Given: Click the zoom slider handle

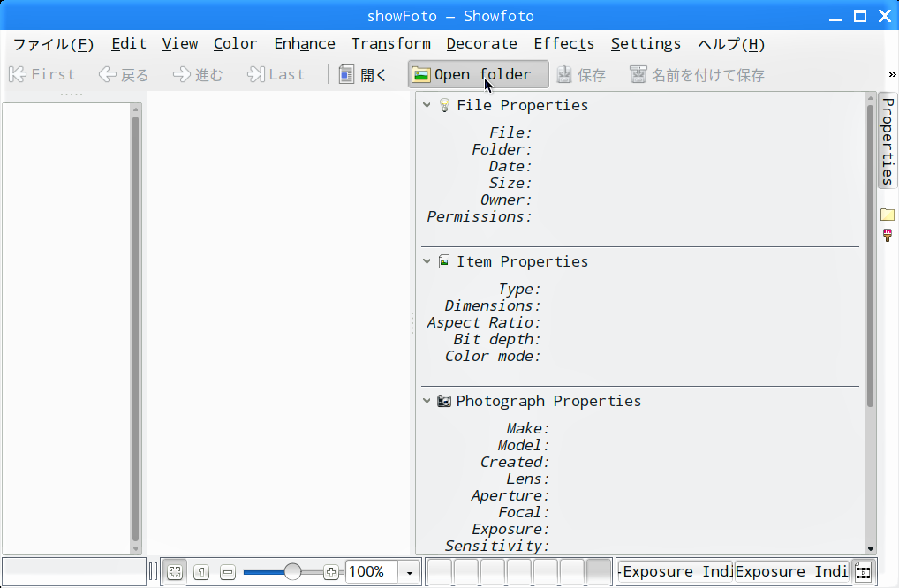Looking at the screenshot, I should [292, 572].
